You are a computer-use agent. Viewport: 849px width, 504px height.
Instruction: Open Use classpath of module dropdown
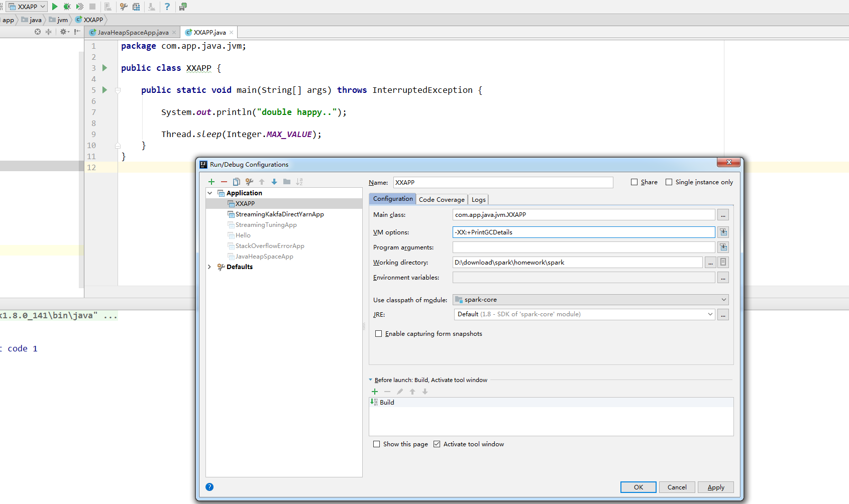591,300
